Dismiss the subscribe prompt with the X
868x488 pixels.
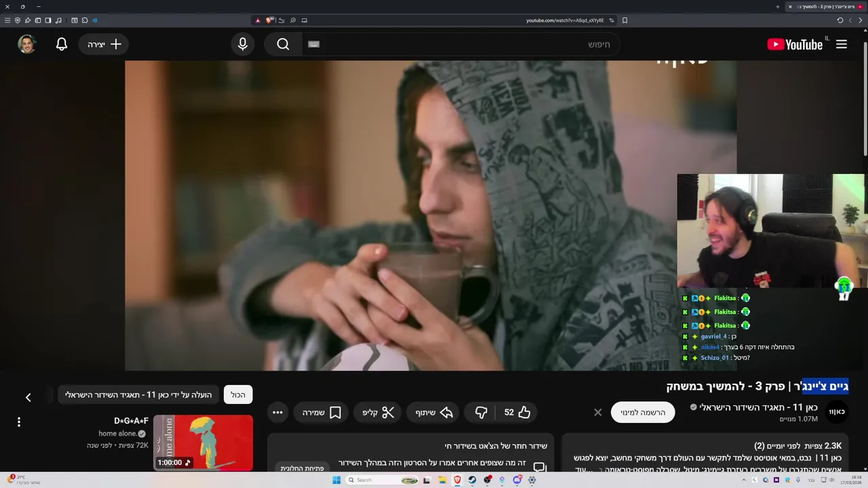(597, 412)
